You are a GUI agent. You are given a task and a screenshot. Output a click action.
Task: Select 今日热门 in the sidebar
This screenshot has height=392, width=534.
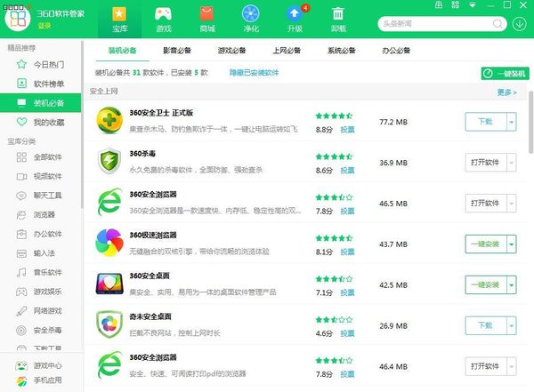click(x=41, y=64)
